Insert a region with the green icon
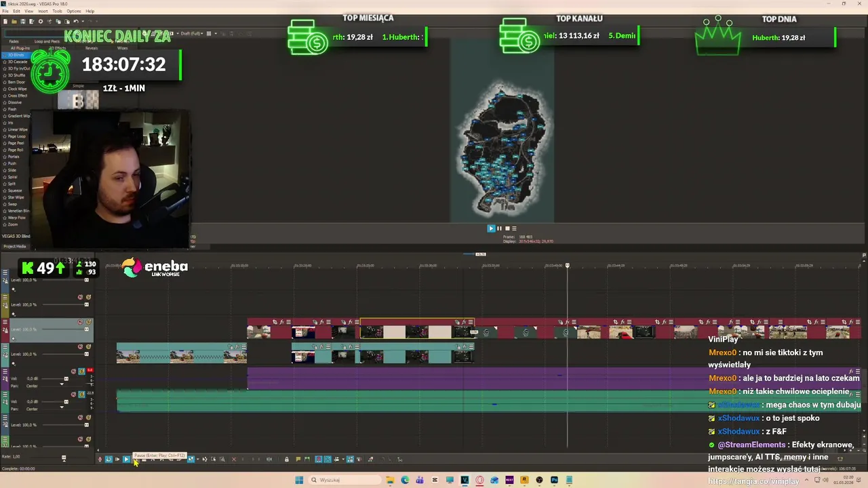 point(307,460)
